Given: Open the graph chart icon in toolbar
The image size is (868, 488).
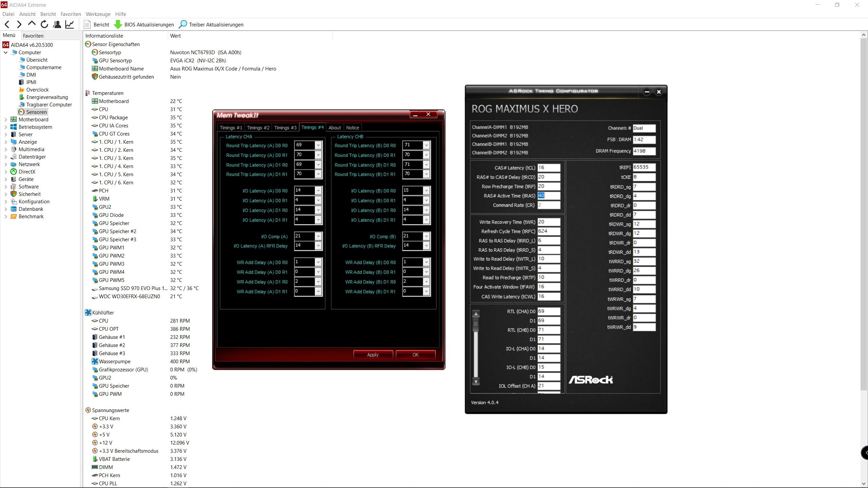Looking at the screenshot, I should pyautogui.click(x=70, y=24).
